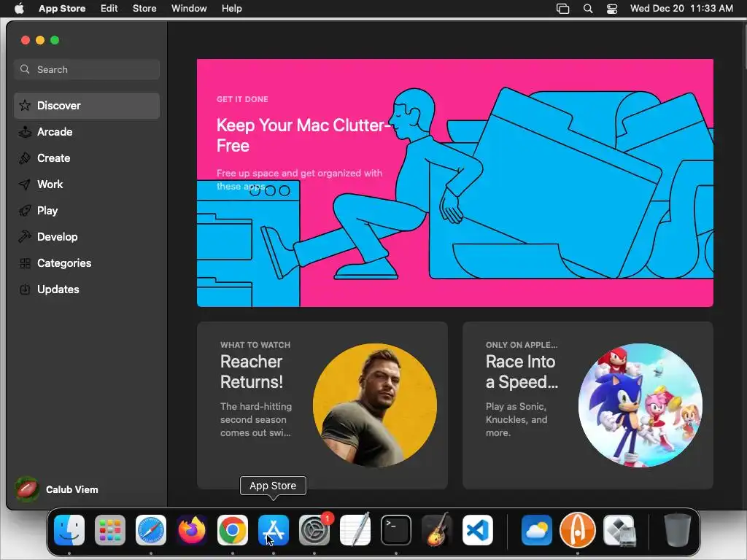Image resolution: width=747 pixels, height=560 pixels.
Task: Launch Google Chrome from the Dock
Action: (233, 530)
